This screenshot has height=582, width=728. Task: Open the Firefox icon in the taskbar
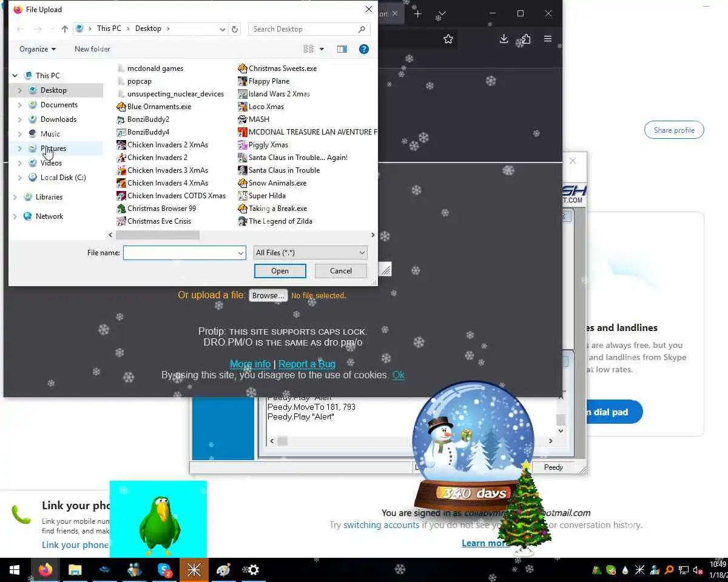click(45, 570)
